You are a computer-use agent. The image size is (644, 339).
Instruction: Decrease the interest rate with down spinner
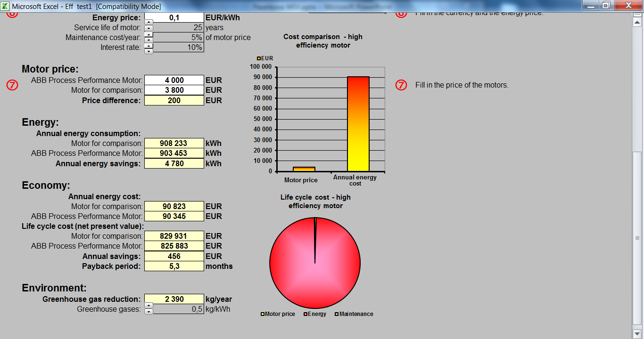tap(149, 51)
